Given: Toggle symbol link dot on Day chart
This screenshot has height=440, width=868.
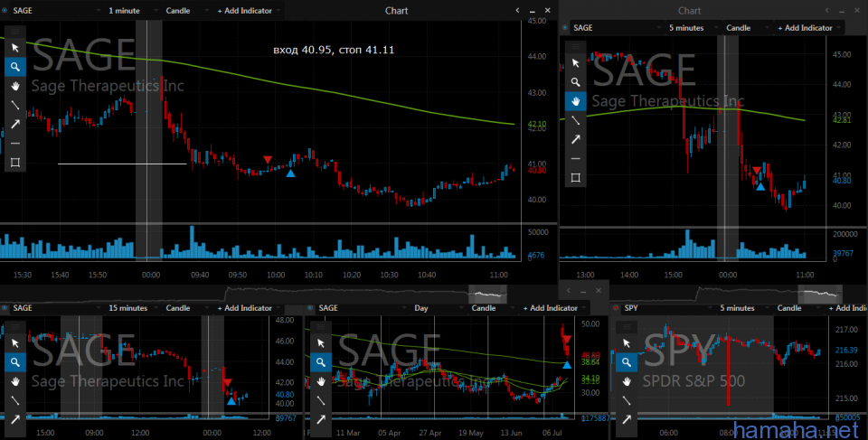Looking at the screenshot, I should 310,308.
